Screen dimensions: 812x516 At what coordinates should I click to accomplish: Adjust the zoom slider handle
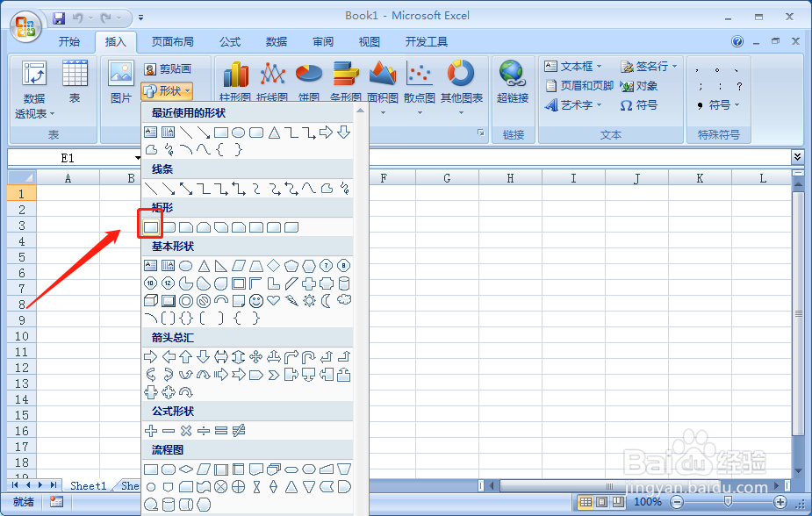(x=728, y=501)
